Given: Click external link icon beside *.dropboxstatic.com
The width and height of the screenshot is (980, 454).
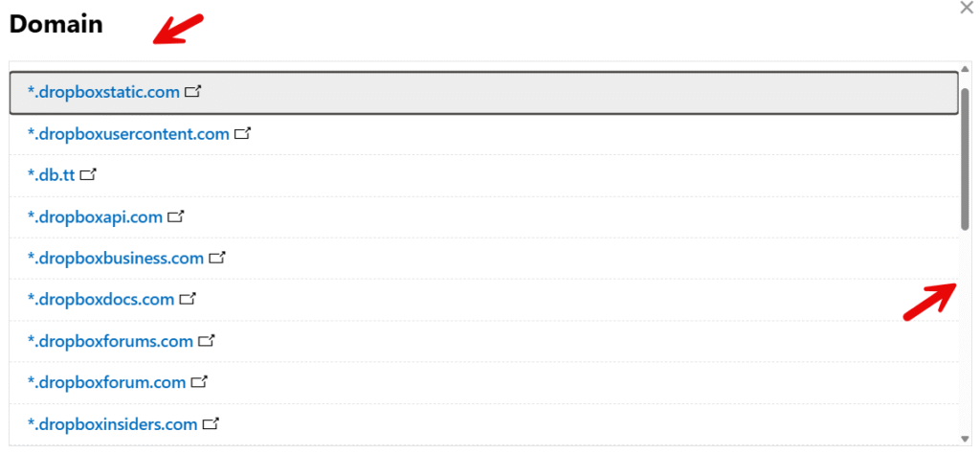Looking at the screenshot, I should tap(193, 92).
